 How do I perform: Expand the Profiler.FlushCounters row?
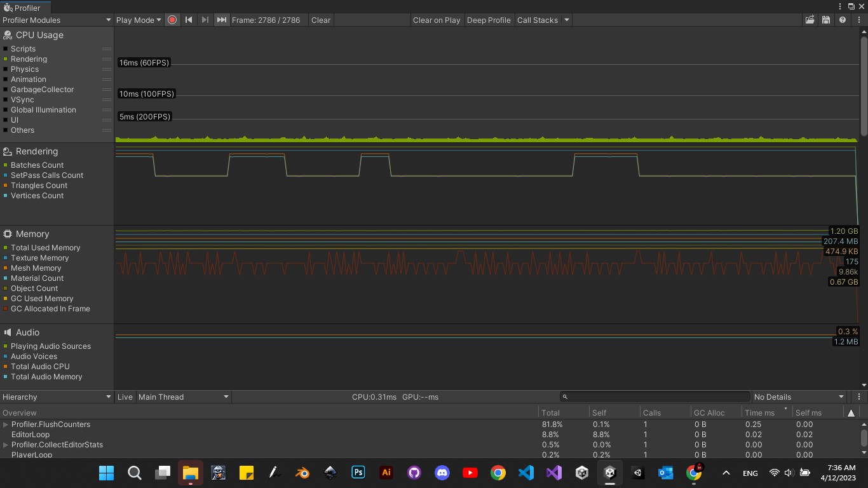[x=6, y=424]
